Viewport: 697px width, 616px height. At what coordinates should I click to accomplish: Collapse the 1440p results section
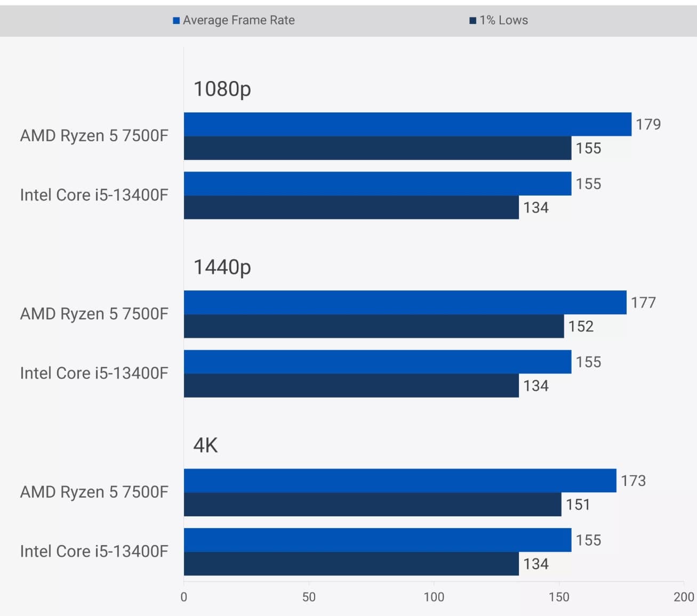coord(222,268)
